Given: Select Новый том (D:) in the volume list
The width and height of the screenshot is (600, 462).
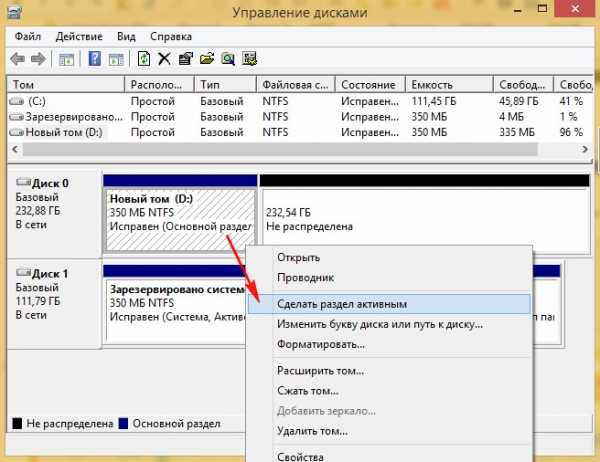Looking at the screenshot, I should coord(64,132).
